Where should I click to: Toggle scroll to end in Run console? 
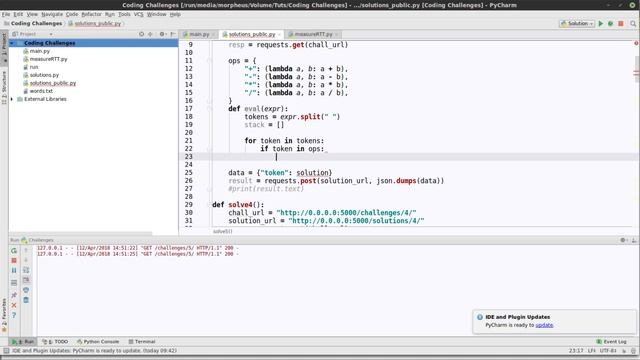[26, 280]
